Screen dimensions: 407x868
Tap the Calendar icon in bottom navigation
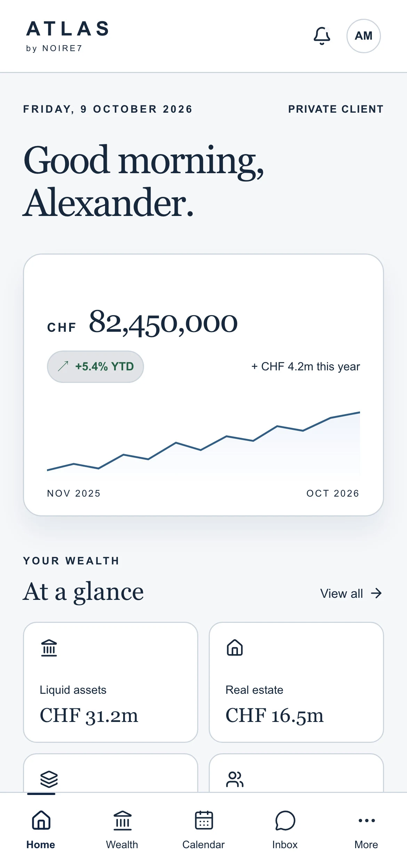[204, 820]
